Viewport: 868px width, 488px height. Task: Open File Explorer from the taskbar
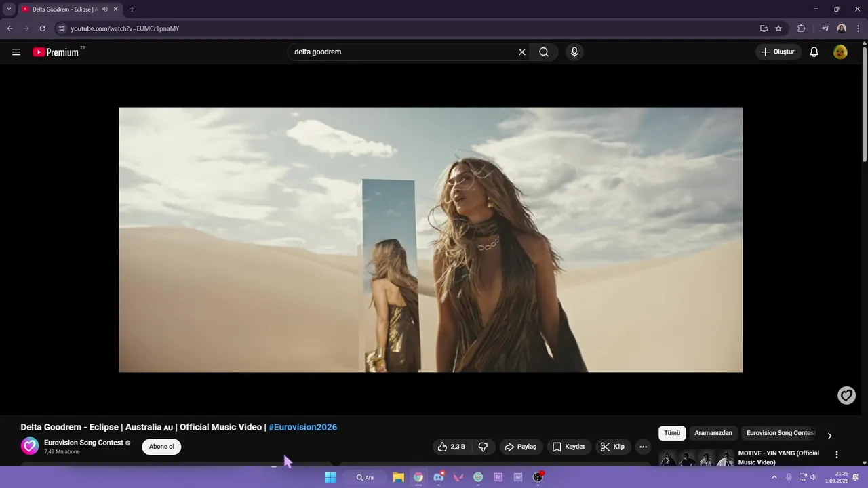point(399,477)
